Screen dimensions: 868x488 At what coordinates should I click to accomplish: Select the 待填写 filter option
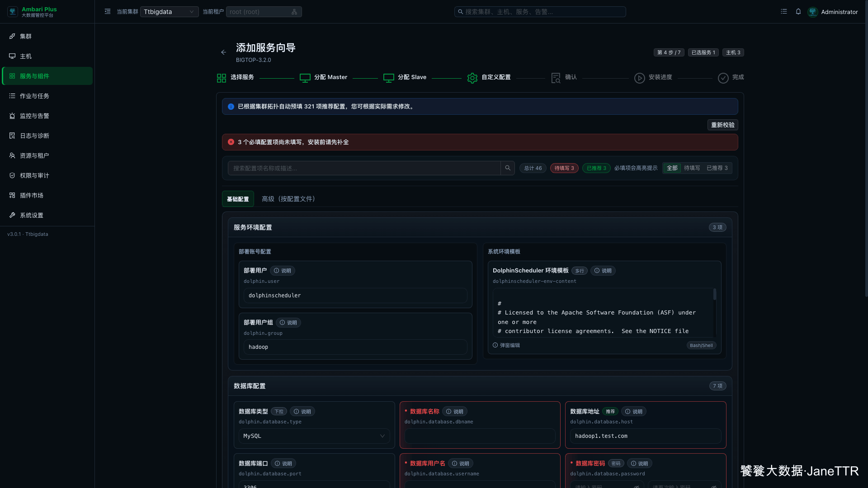pos(692,168)
